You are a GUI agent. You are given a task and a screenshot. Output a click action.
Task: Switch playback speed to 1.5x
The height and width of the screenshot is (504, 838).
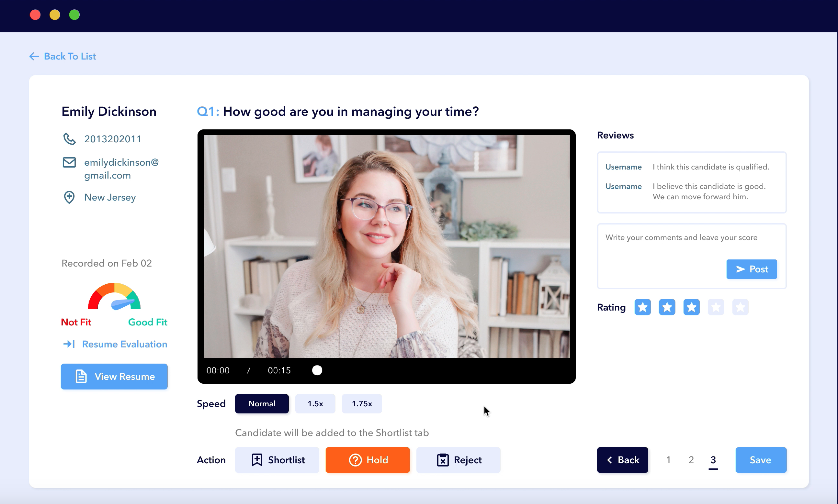point(315,403)
